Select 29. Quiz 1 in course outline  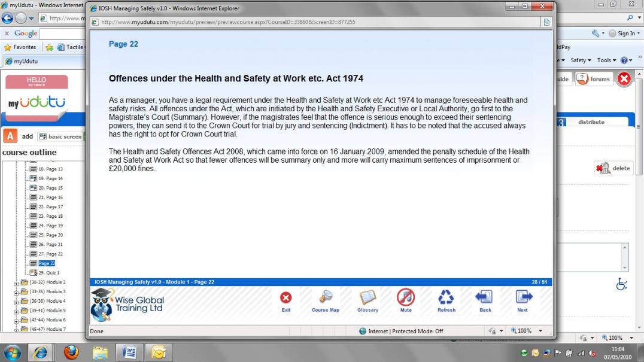tap(48, 273)
